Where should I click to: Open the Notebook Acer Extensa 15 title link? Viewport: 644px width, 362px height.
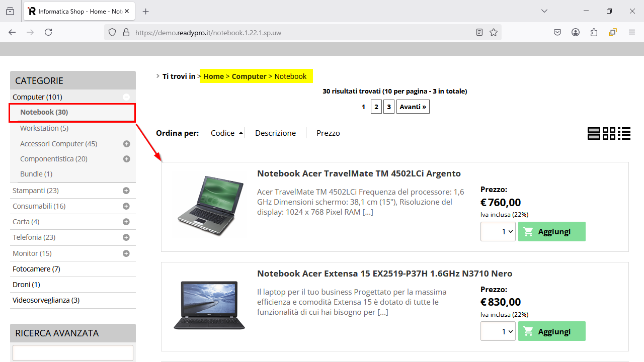(385, 274)
